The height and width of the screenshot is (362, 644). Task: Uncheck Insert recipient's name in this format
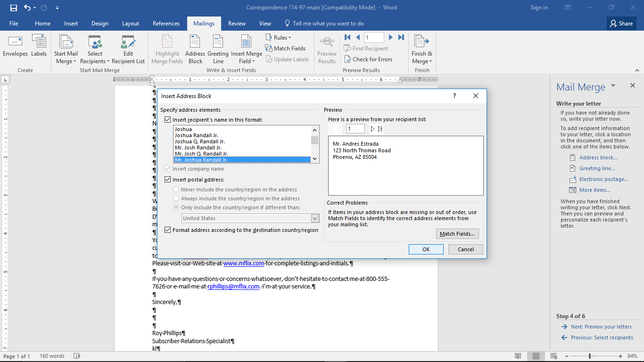coord(168,119)
